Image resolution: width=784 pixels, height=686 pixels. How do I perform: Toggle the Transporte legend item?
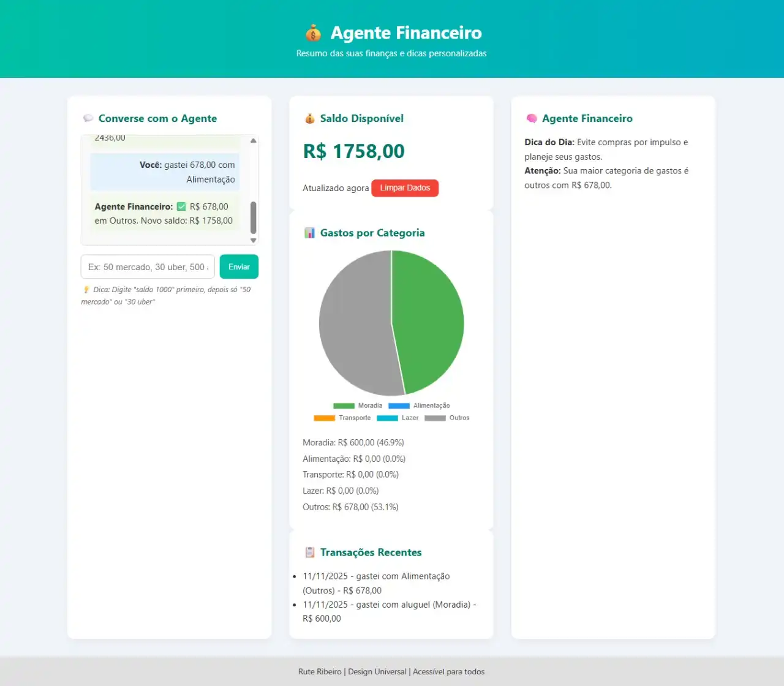(x=342, y=418)
